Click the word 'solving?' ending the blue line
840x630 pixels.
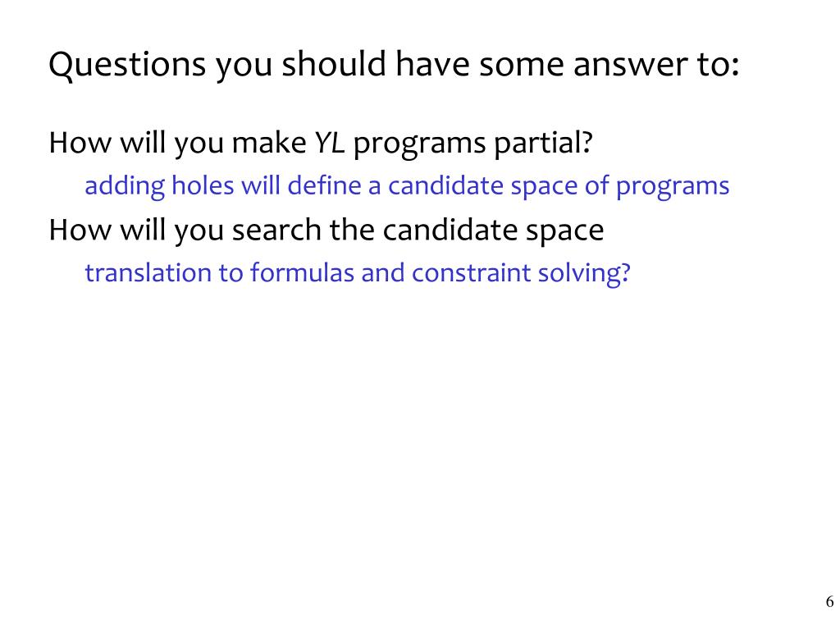(584, 273)
